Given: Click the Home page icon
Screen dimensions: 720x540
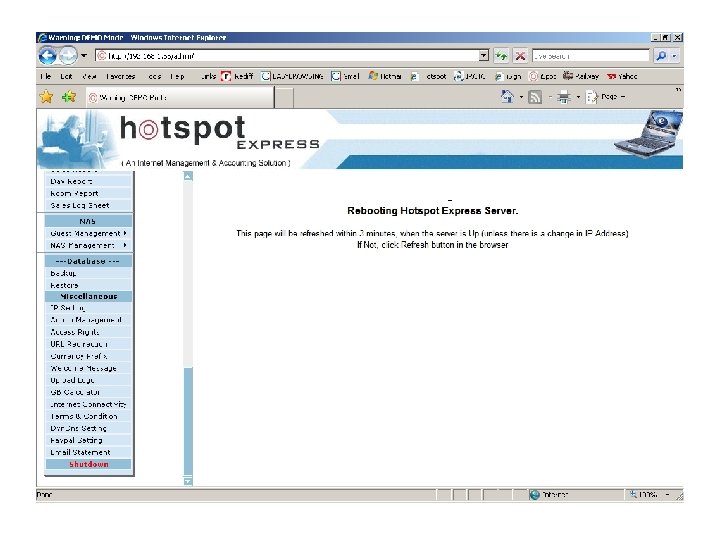Looking at the screenshot, I should point(507,97).
